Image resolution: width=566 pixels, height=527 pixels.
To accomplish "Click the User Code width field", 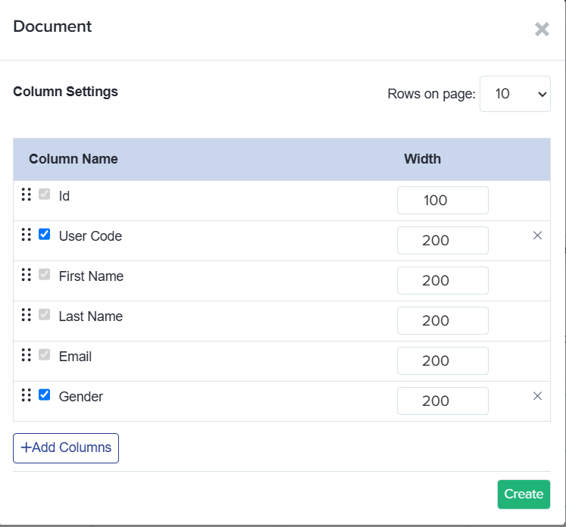I will (x=443, y=240).
